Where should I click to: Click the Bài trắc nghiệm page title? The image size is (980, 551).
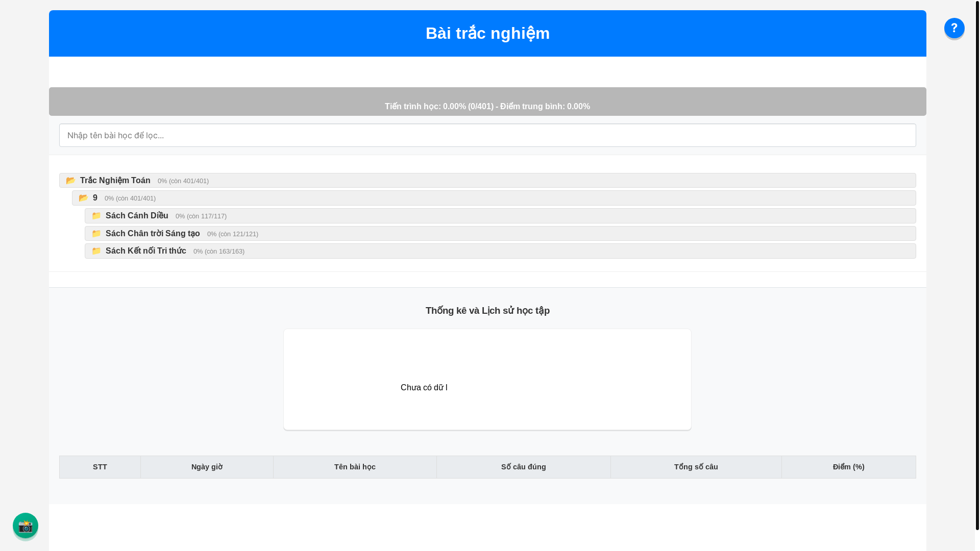click(487, 33)
